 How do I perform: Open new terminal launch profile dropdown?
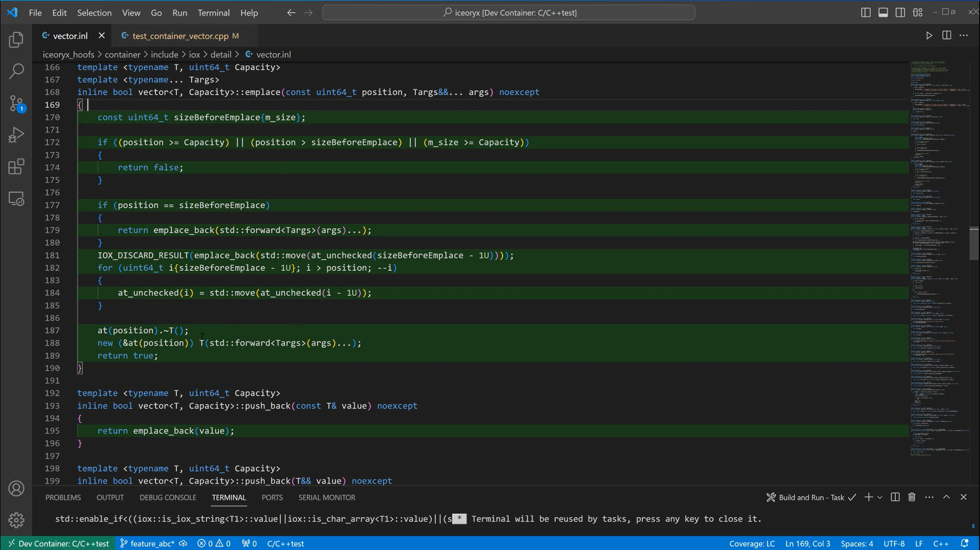coord(880,497)
